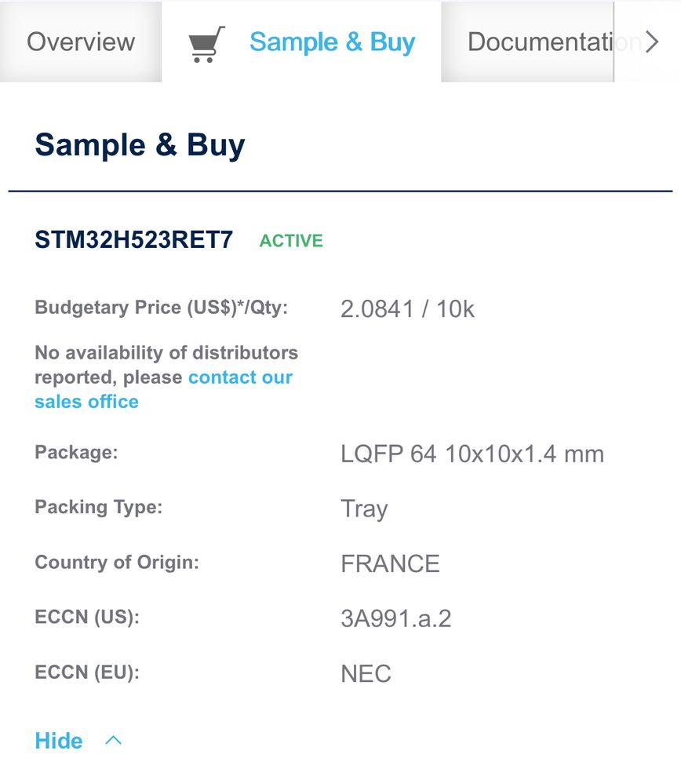Select the Tray packing value
Image resolution: width=681 pixels, height=784 pixels.
coord(364,509)
